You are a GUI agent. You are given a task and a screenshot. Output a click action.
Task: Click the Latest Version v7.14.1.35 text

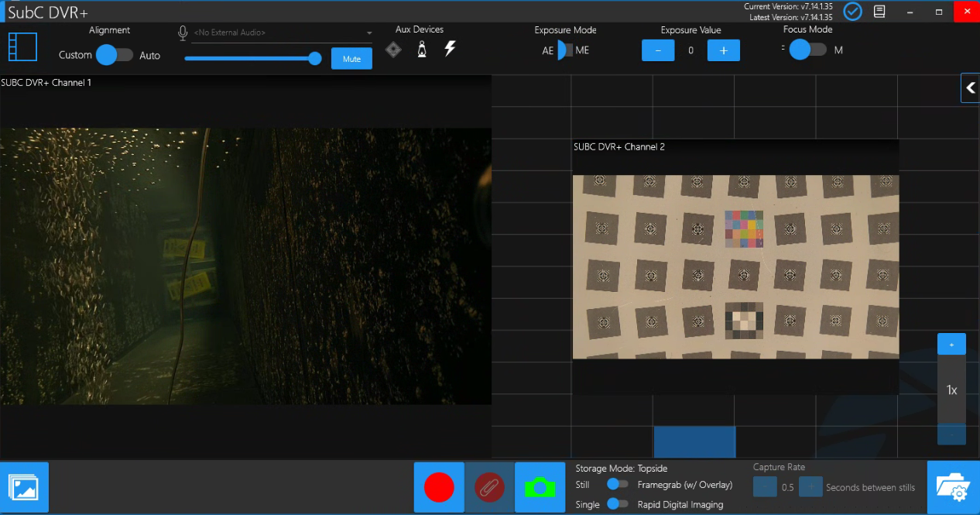coord(790,16)
